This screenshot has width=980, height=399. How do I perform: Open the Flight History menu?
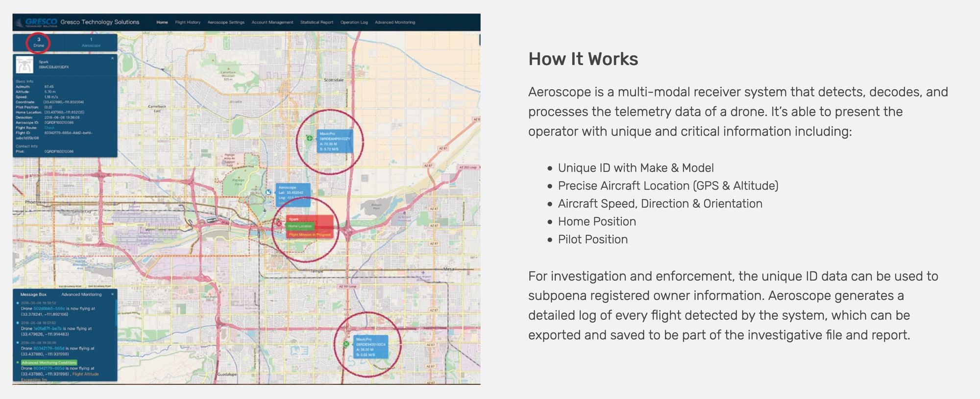pos(188,23)
